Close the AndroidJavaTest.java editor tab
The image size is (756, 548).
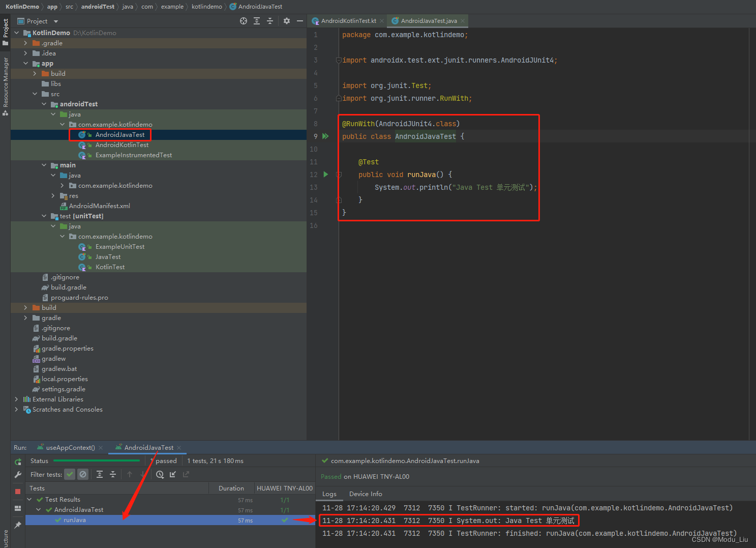(x=463, y=21)
